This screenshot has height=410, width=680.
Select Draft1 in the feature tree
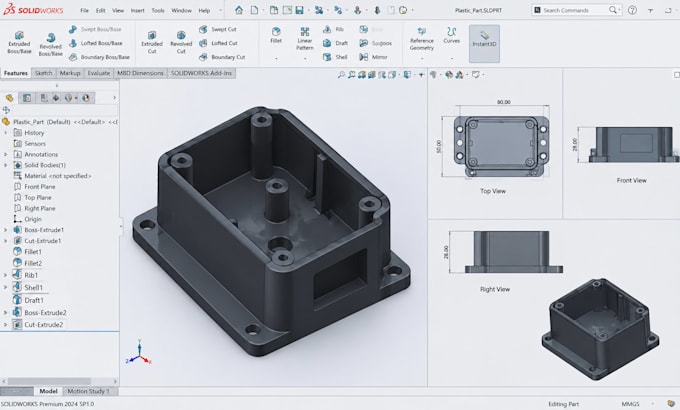point(28,300)
